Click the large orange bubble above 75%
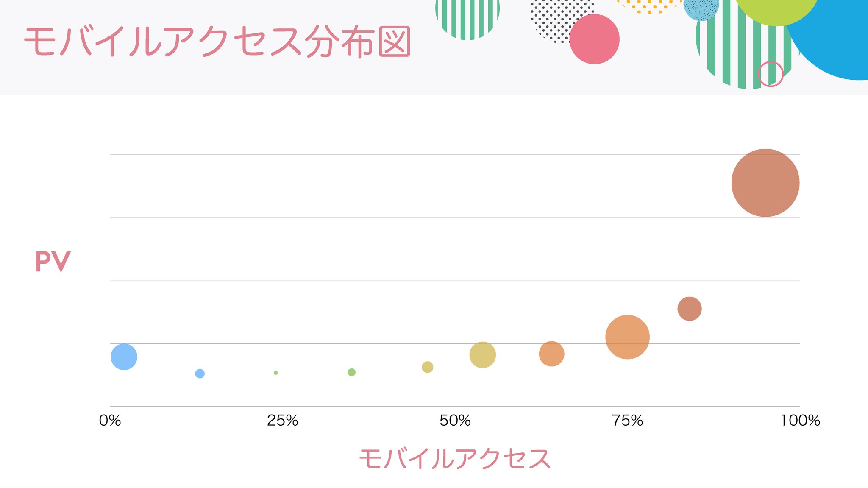The image size is (868, 488). click(x=627, y=337)
